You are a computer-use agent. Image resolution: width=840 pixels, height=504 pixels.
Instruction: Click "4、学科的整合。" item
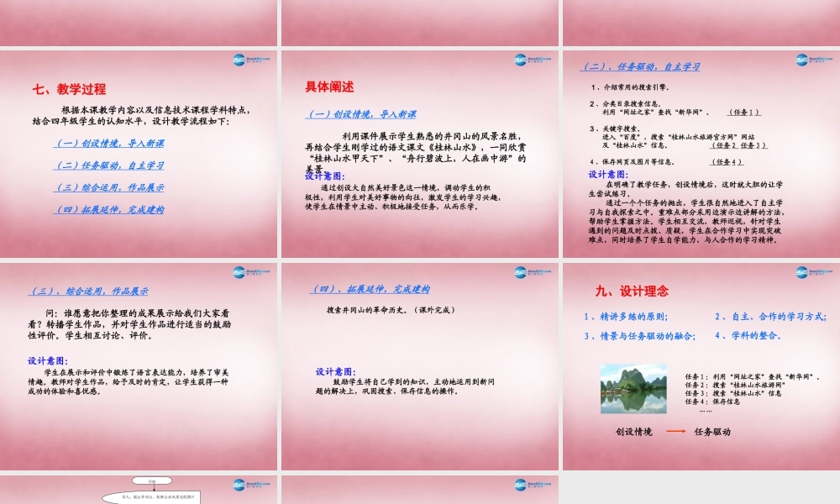748,336
